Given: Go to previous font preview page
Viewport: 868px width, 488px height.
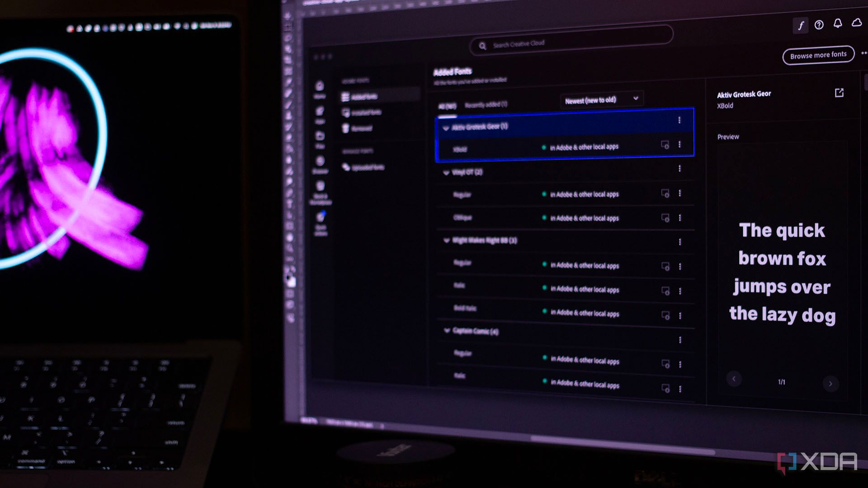Looking at the screenshot, I should point(734,379).
